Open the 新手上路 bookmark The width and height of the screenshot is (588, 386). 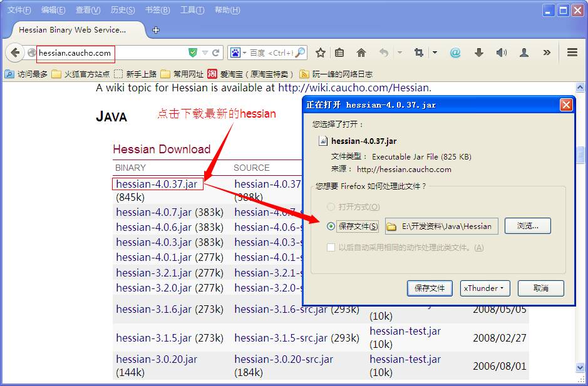coord(135,74)
